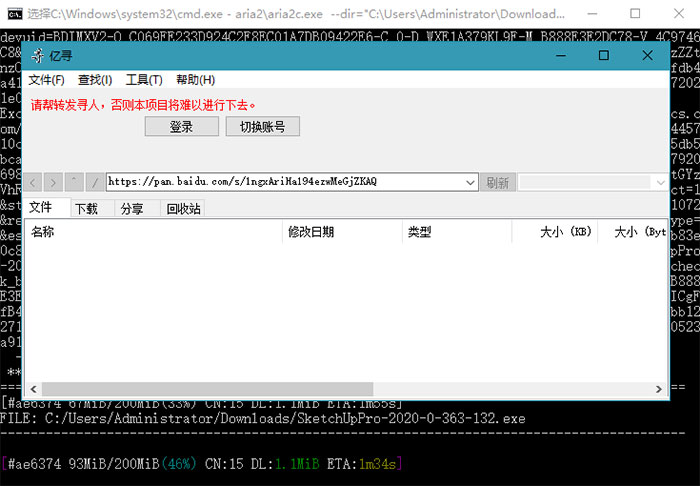Open the combo box next to 刷新
The image size is (700, 486).
[x=593, y=182]
